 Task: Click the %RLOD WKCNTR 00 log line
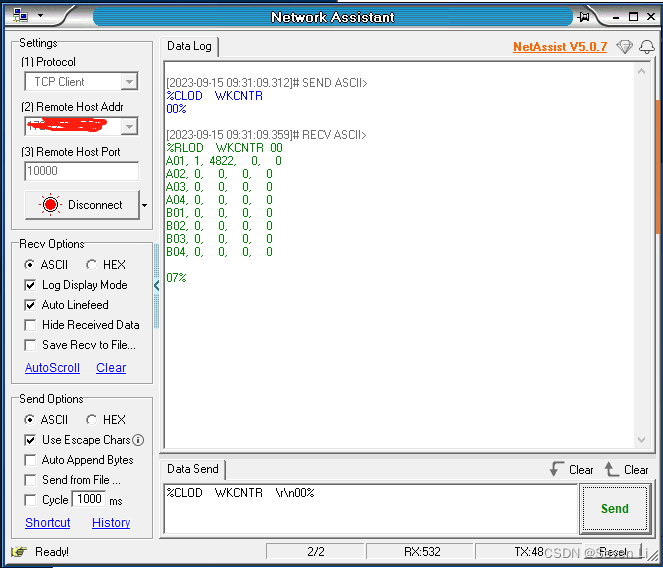[224, 148]
